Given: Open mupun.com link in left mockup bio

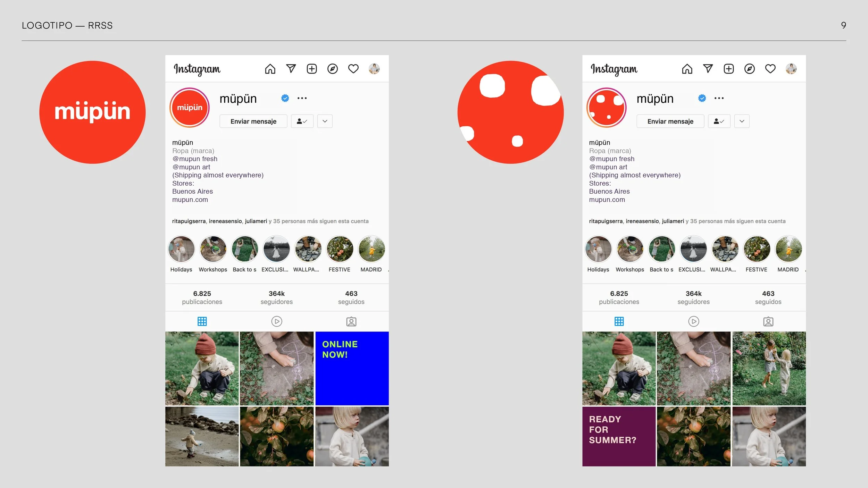Looking at the screenshot, I should coord(190,200).
